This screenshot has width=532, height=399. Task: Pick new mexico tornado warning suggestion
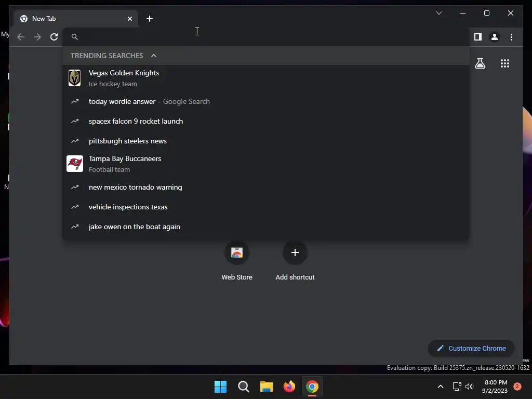[x=265, y=187]
